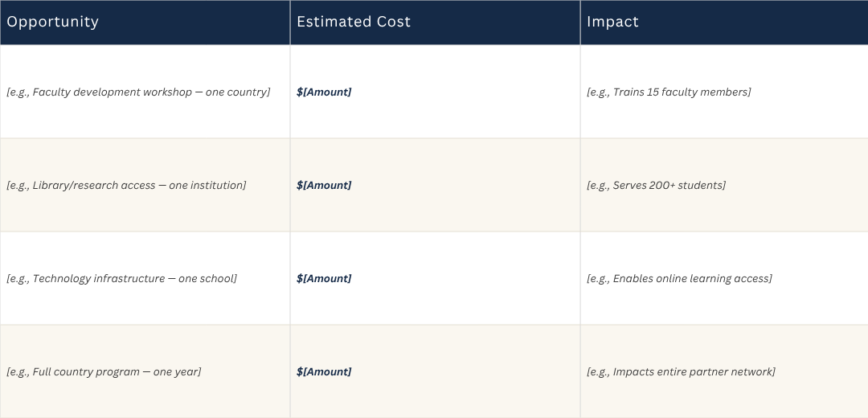The height and width of the screenshot is (418, 868).
Task: Select the Impacts entire partner network cell
Action: (x=724, y=371)
